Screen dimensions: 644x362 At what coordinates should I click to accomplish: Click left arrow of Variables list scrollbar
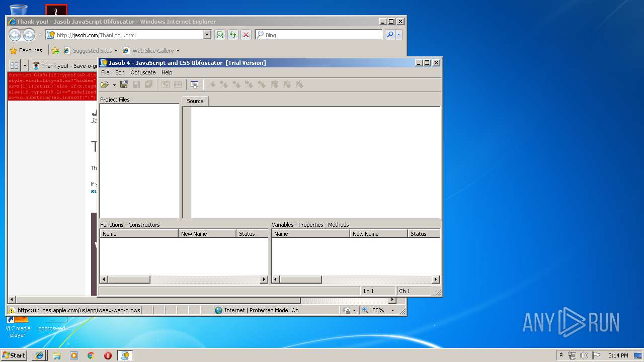(276, 280)
